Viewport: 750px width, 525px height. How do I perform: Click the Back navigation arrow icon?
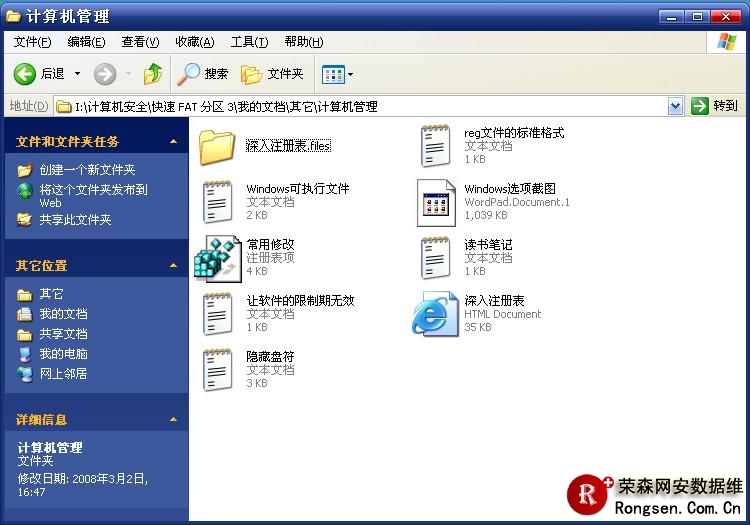26,74
